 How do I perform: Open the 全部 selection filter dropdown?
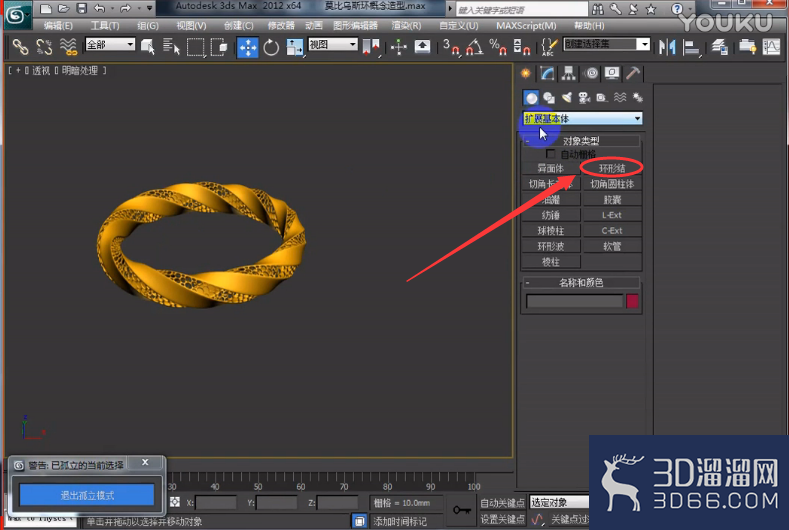pos(110,45)
